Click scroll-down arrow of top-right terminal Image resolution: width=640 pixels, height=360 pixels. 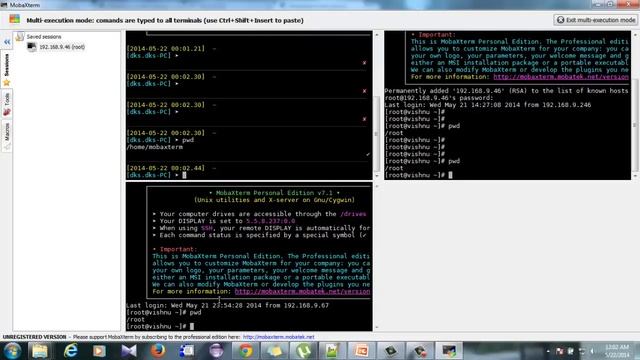tap(635, 176)
